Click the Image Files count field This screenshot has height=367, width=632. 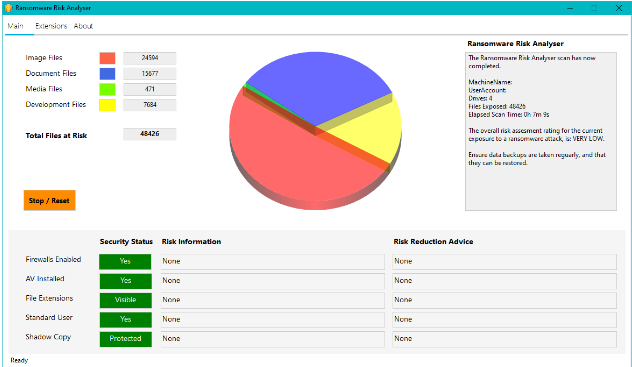point(150,58)
